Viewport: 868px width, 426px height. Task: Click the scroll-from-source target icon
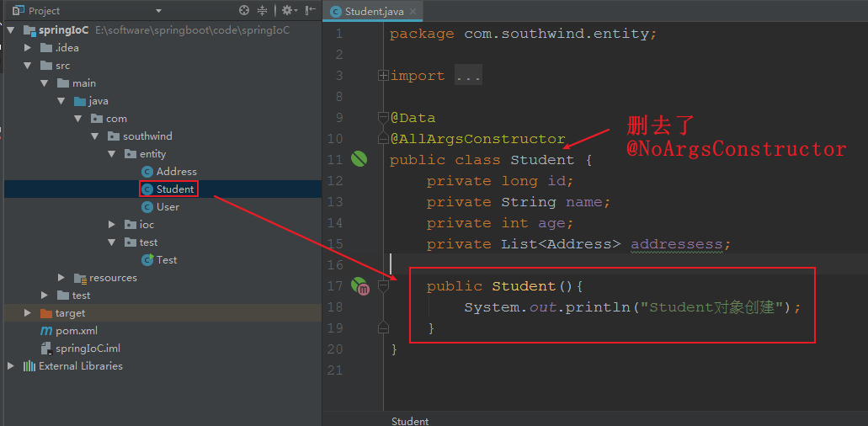(244, 10)
